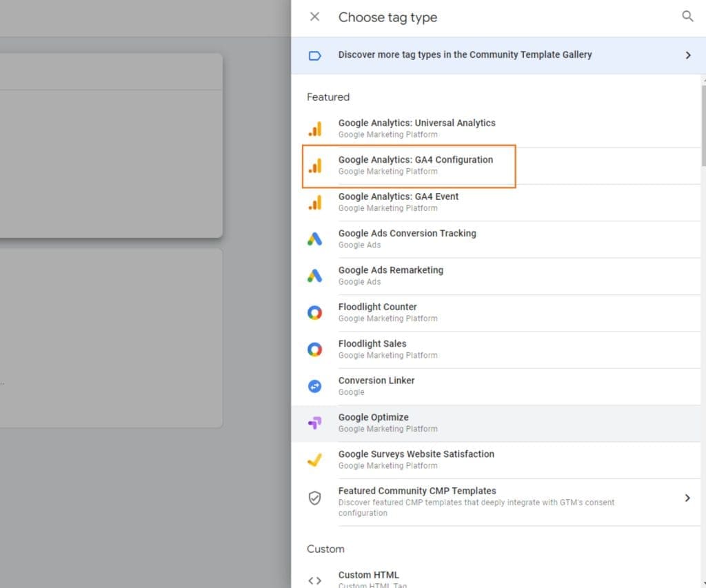Select the Floodlight Counter icon
706x588 pixels.
pos(315,312)
